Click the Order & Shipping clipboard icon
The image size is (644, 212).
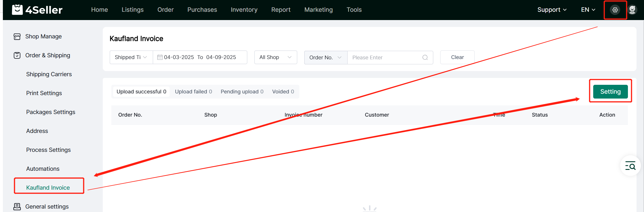coord(17,56)
